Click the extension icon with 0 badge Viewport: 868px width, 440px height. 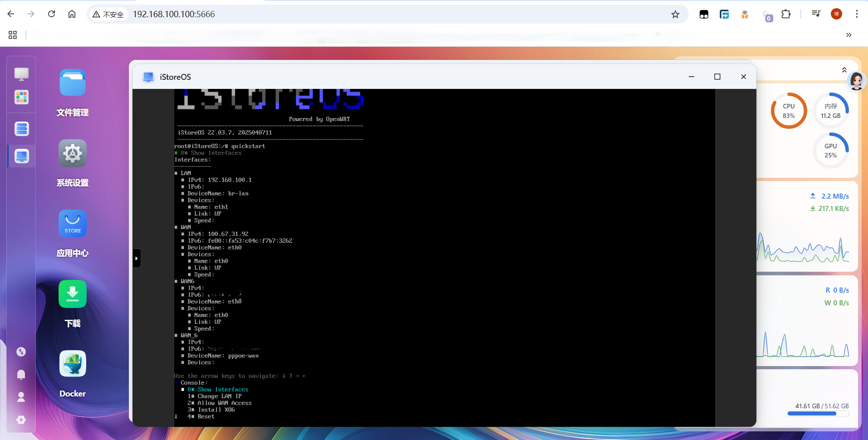pos(767,16)
